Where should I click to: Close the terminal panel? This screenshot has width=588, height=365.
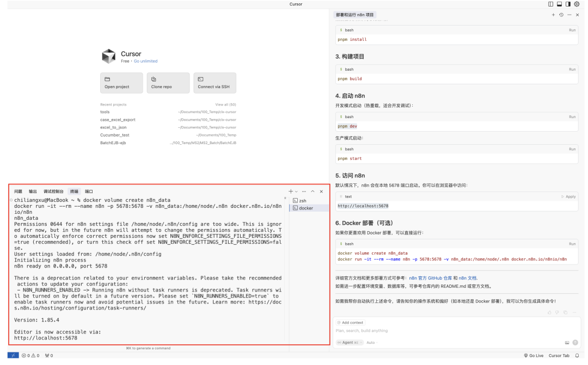pyautogui.click(x=321, y=191)
